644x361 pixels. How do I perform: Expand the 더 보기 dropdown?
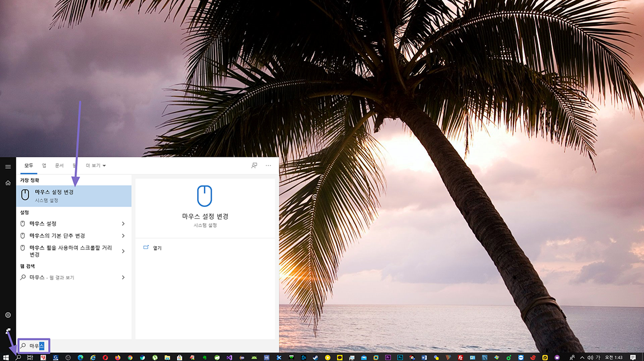tap(96, 165)
